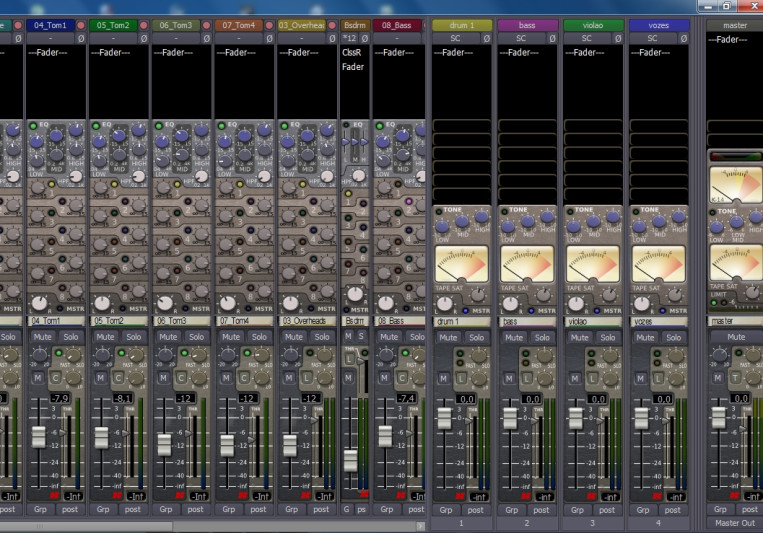Toggle the EQ enable LED on 05_Tom2
Screen dimensions: 763x533
click(x=96, y=126)
